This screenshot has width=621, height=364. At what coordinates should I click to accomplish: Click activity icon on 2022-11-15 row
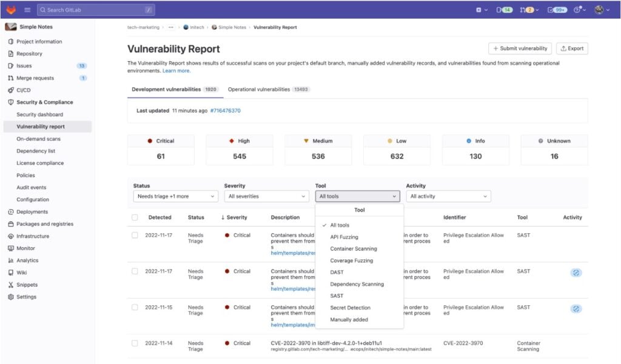click(x=576, y=309)
